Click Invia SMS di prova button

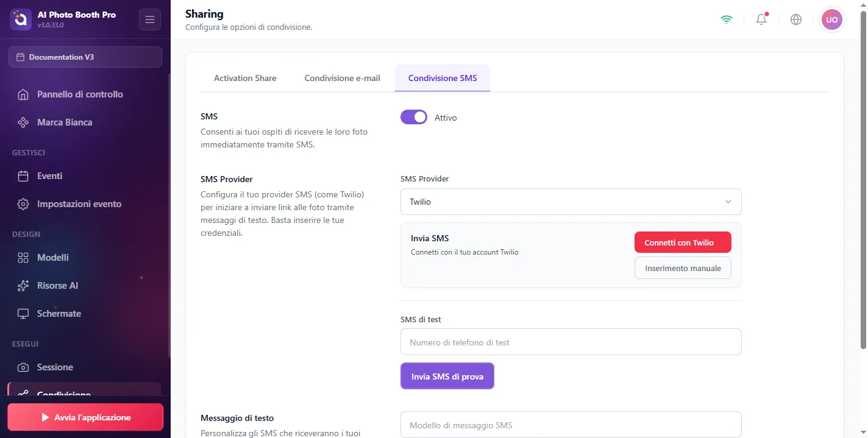pyautogui.click(x=447, y=376)
